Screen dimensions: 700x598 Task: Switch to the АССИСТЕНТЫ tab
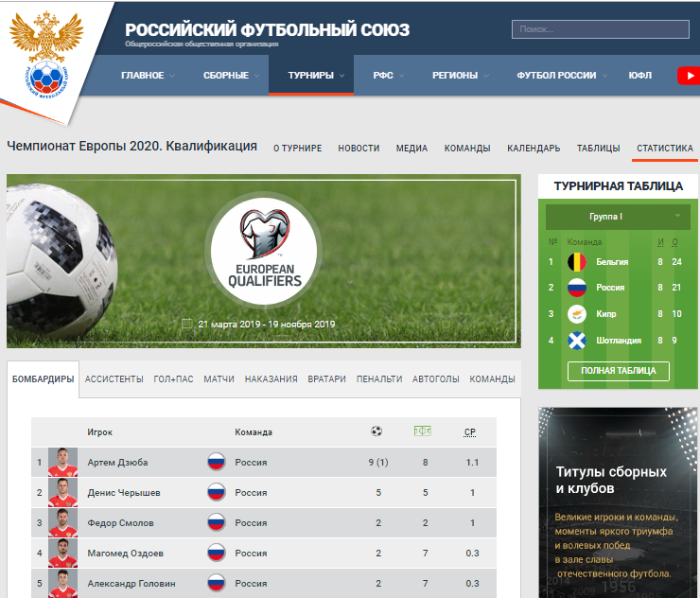[114, 379]
